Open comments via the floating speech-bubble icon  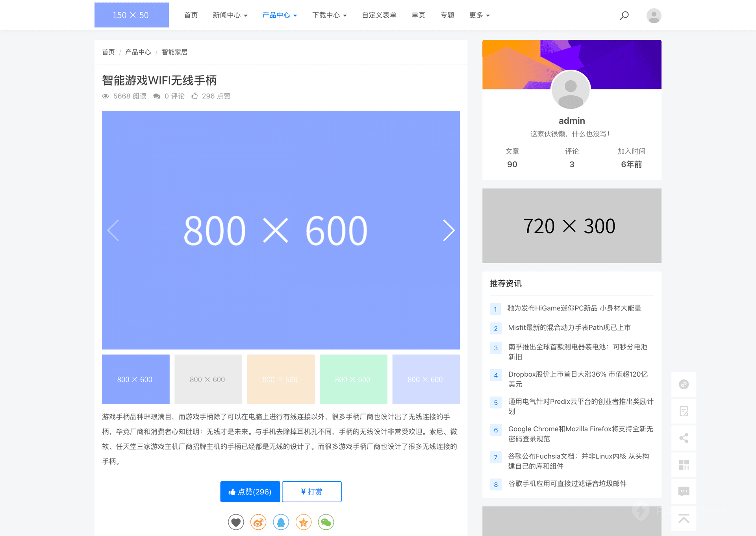[684, 491]
